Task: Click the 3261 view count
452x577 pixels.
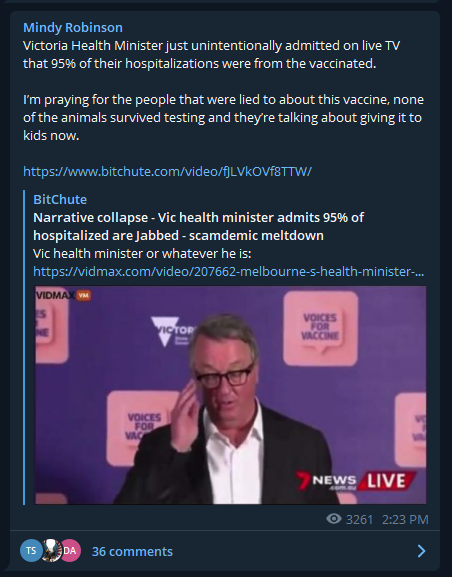Action: (359, 520)
